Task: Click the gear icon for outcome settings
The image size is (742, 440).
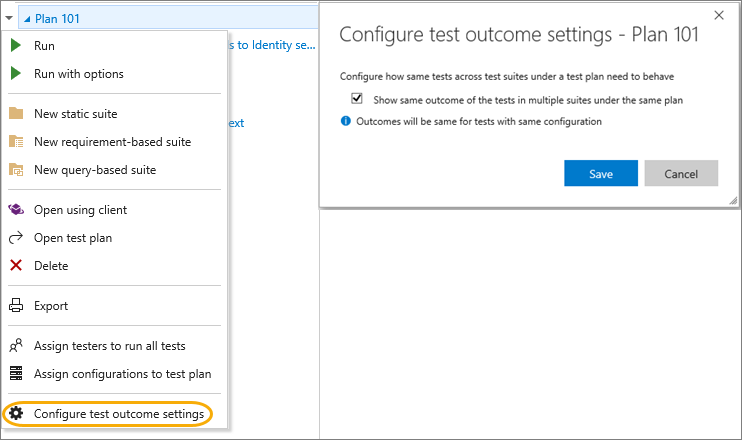Action: tap(16, 413)
